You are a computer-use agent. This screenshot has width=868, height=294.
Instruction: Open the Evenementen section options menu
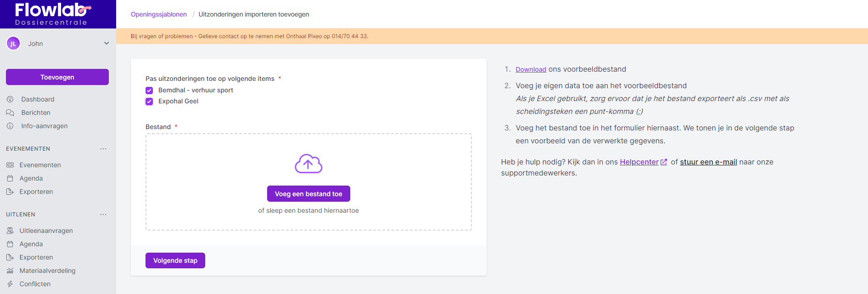point(103,149)
